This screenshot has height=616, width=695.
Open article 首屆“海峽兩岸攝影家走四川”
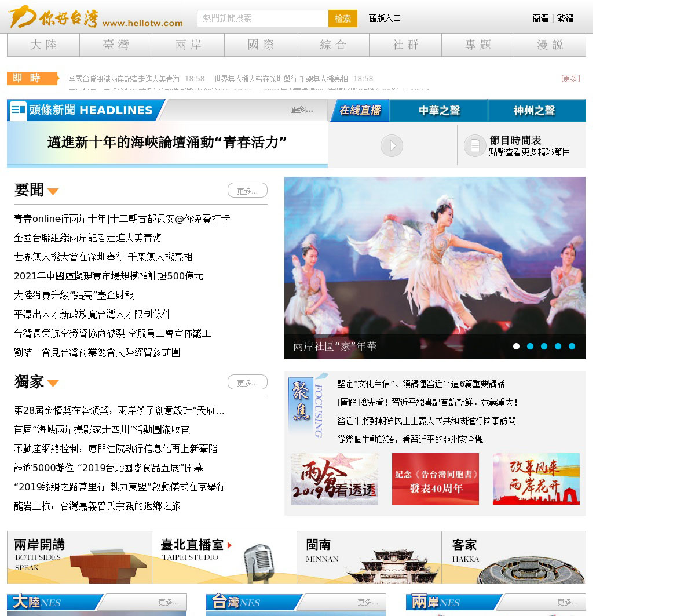pos(101,430)
